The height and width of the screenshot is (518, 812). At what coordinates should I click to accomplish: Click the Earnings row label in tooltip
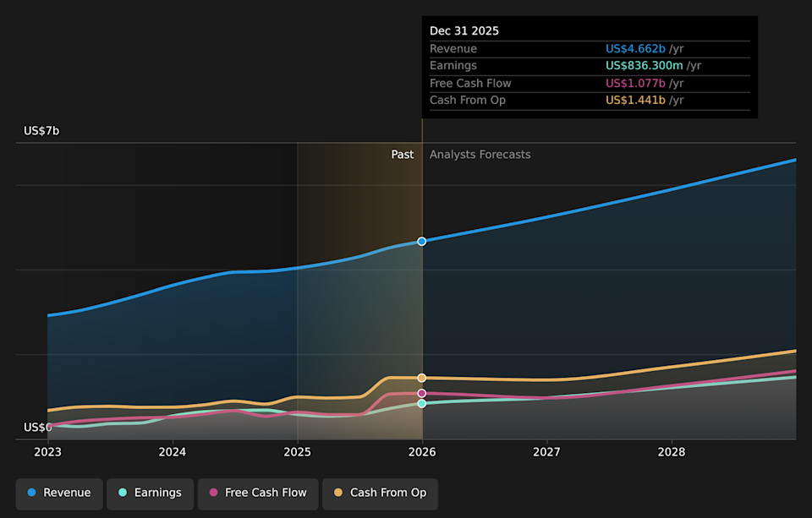(x=453, y=66)
